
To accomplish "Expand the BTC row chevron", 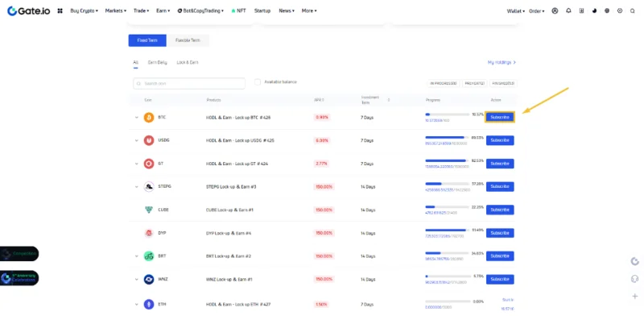I will pyautogui.click(x=137, y=117).
